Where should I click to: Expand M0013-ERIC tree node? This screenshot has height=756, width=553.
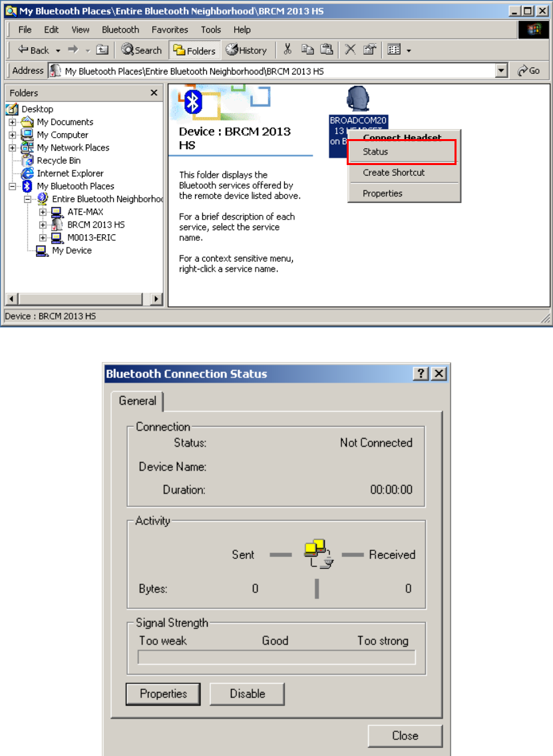pyautogui.click(x=43, y=238)
